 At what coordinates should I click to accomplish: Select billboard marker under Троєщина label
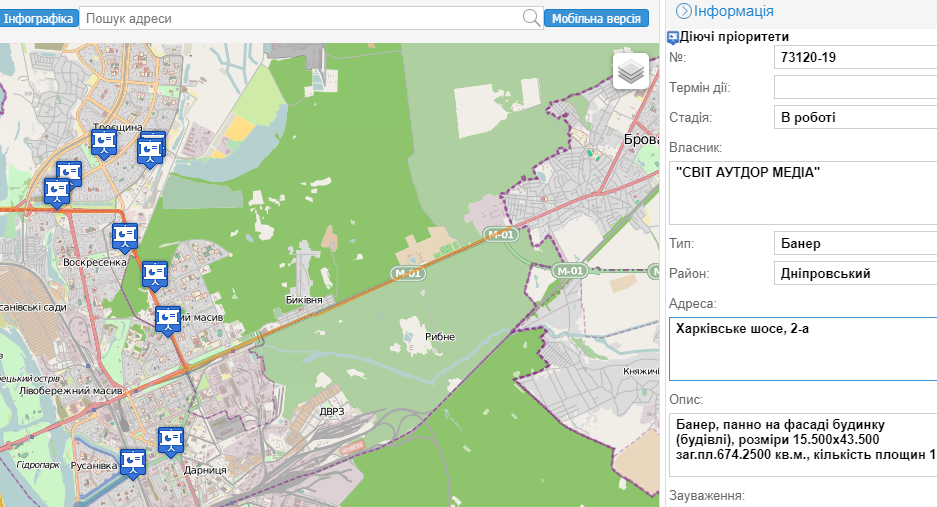tap(104, 144)
